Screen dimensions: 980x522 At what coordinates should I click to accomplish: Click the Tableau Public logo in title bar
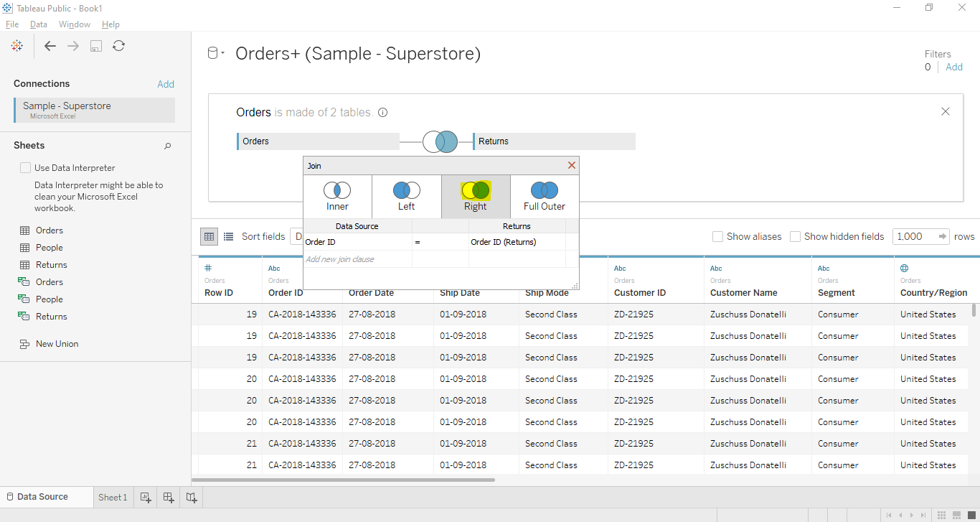(7, 8)
